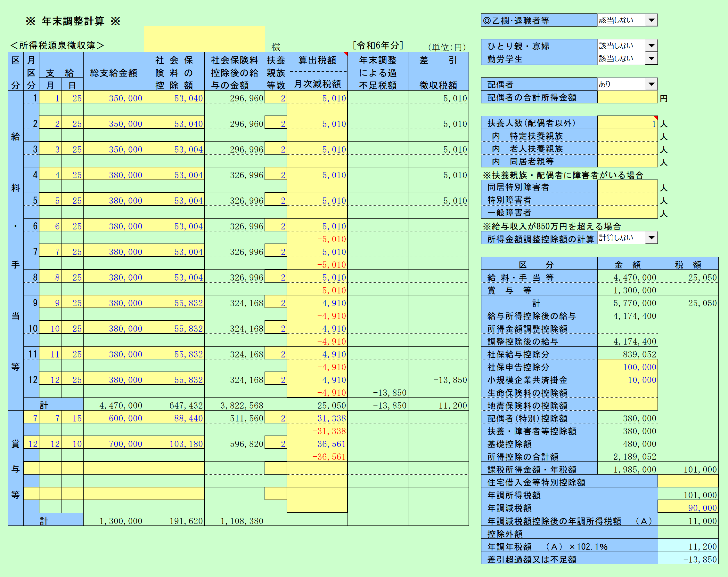Click the 算出税額 column header
The width and height of the screenshot is (728, 577).
point(317,60)
